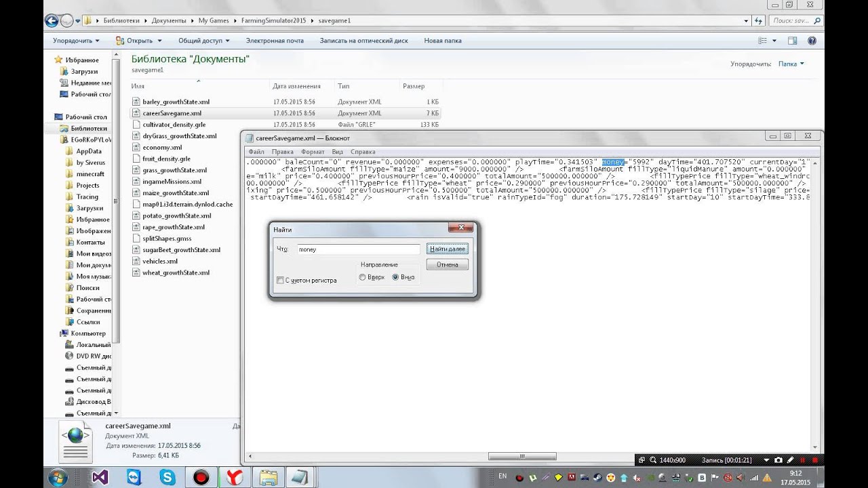Open recent pages dropdown next to Forward

point(78,21)
